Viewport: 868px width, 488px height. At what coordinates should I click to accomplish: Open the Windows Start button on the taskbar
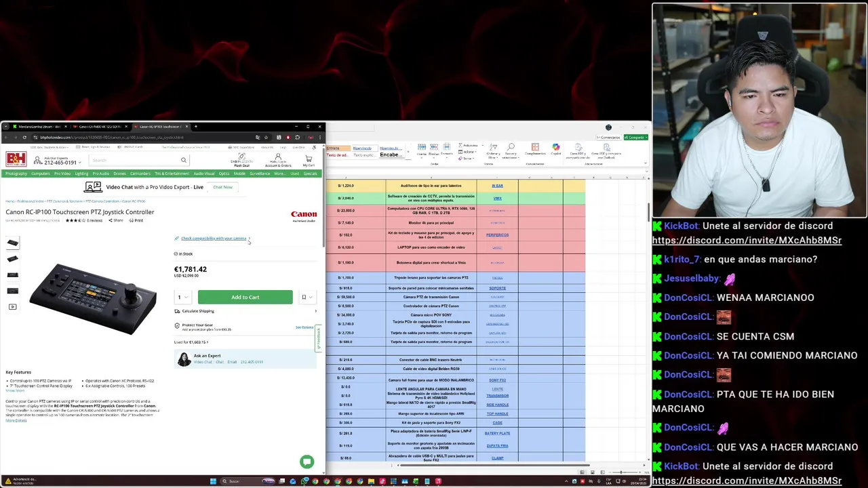213,482
